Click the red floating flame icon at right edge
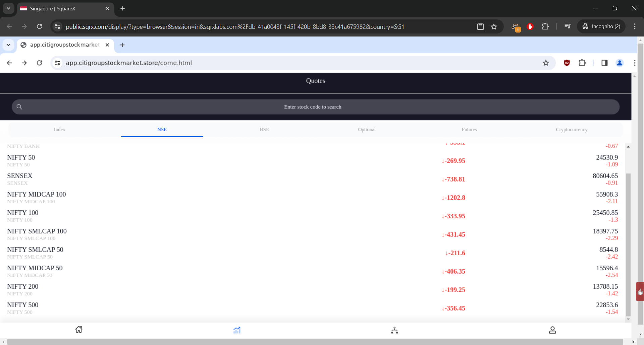 (x=640, y=292)
